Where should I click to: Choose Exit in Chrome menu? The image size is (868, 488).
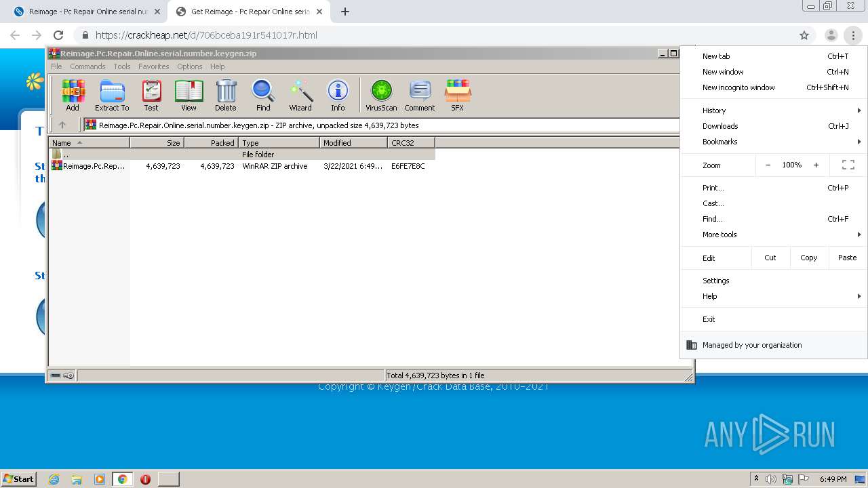pos(774,319)
